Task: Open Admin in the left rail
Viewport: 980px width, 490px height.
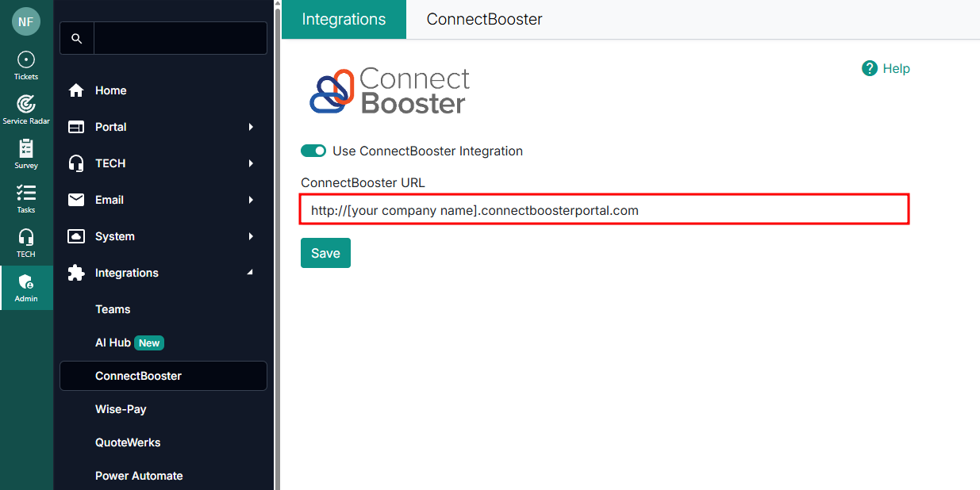Action: click(x=26, y=288)
